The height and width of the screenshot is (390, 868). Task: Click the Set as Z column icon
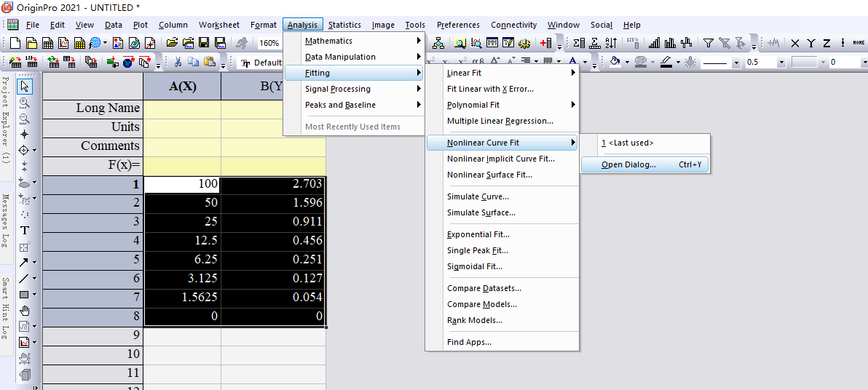(x=826, y=43)
